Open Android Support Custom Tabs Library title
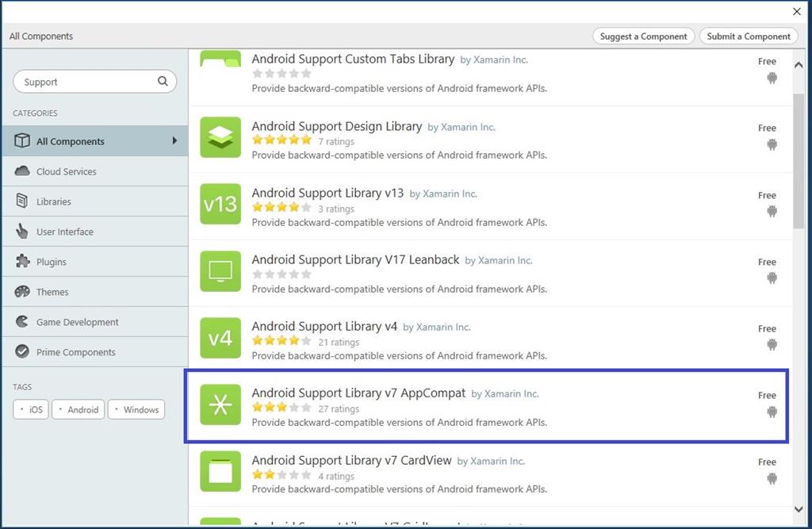 pyautogui.click(x=353, y=59)
